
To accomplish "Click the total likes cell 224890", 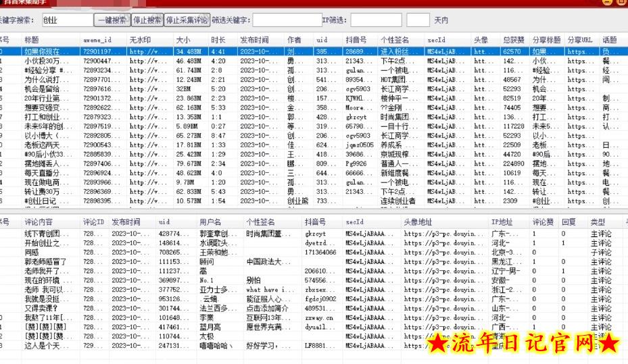I will [x=514, y=163].
